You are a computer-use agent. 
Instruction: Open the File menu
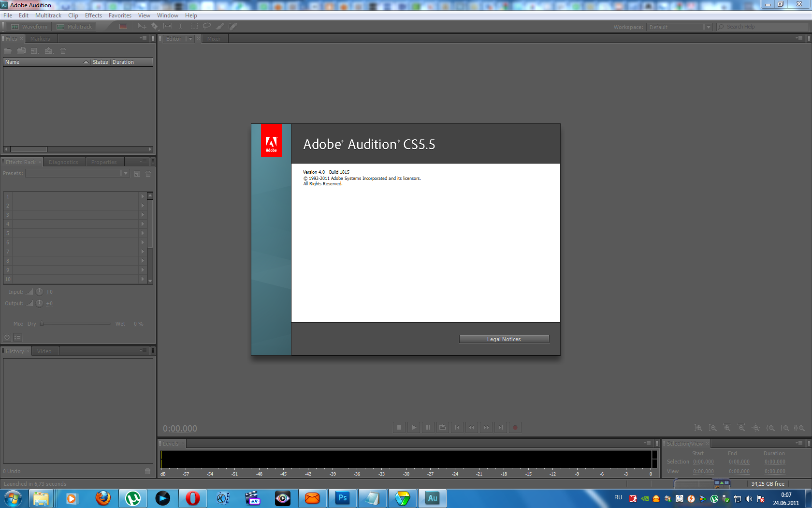coord(8,15)
